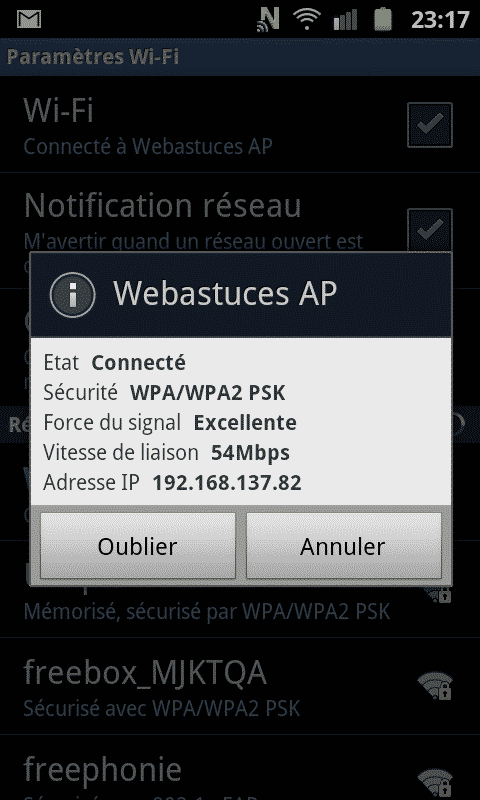Viewport: 480px width, 800px height.
Task: Tap the Paramètres Wi-Fi title bar
Action: click(x=240, y=57)
